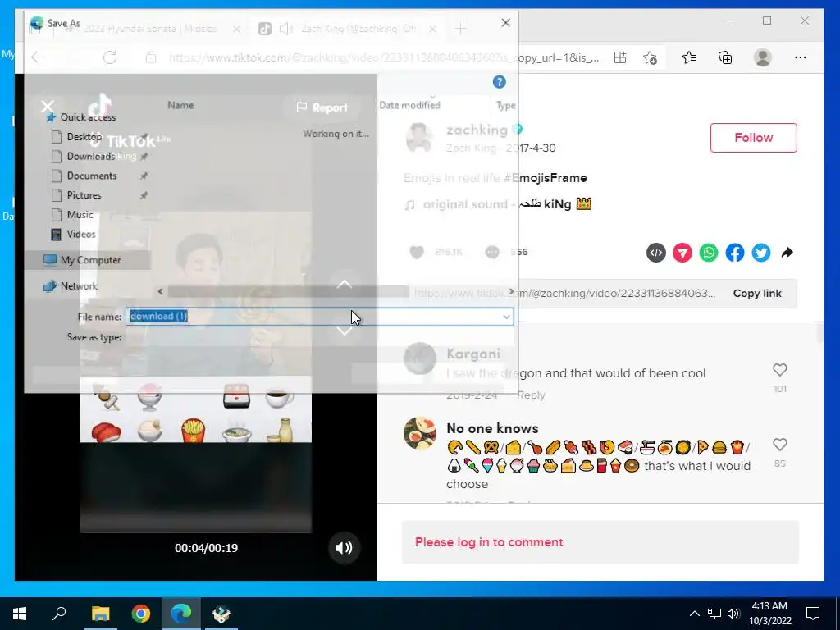
Task: Share to Twitter icon
Action: pos(760,253)
